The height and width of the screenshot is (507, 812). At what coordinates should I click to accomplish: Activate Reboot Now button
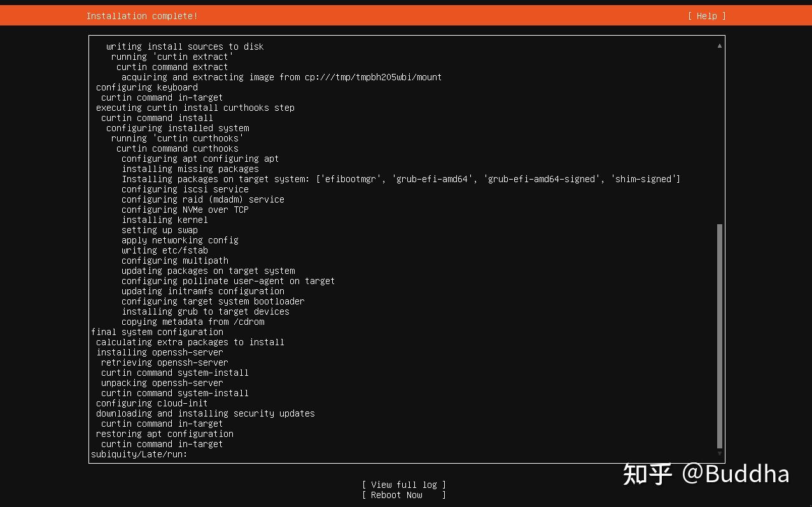pyautogui.click(x=404, y=495)
